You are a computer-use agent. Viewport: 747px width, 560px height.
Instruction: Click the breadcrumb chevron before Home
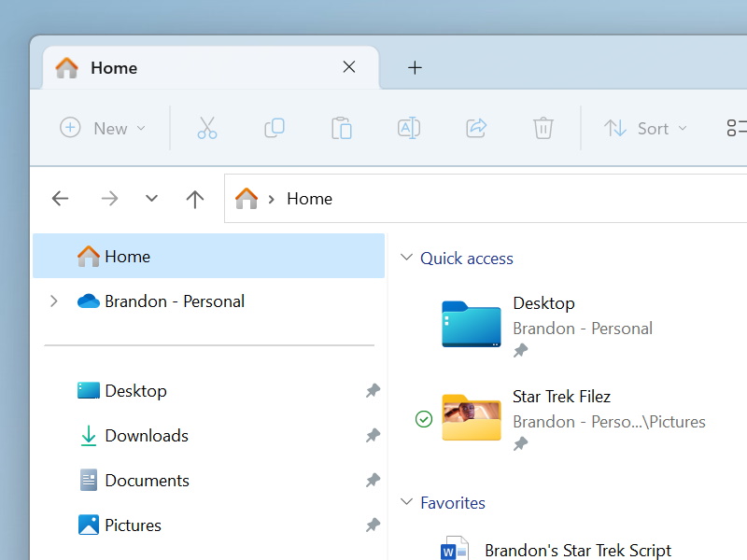click(x=271, y=199)
